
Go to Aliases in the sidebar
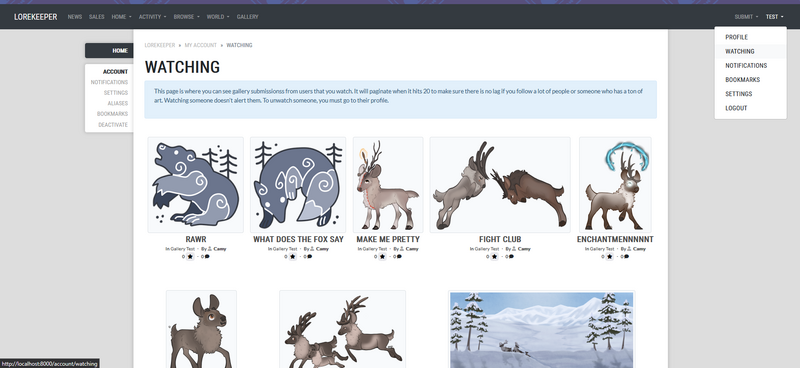118,104
